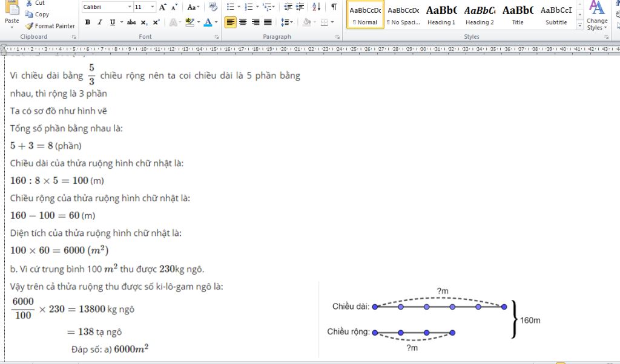Screen dimensions: 620x364
Task: Apply the Subtitle style
Action: tap(556, 15)
